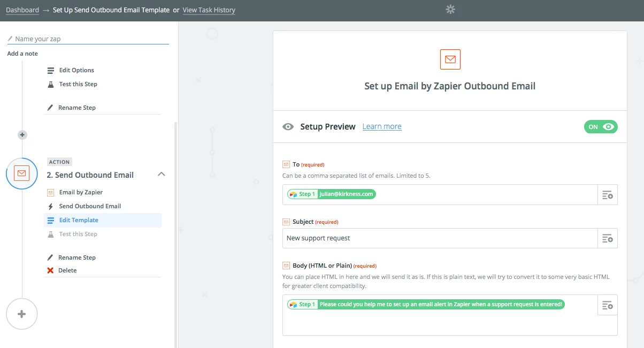Select Email by Zapier app item
The image size is (644, 348).
[81, 192]
